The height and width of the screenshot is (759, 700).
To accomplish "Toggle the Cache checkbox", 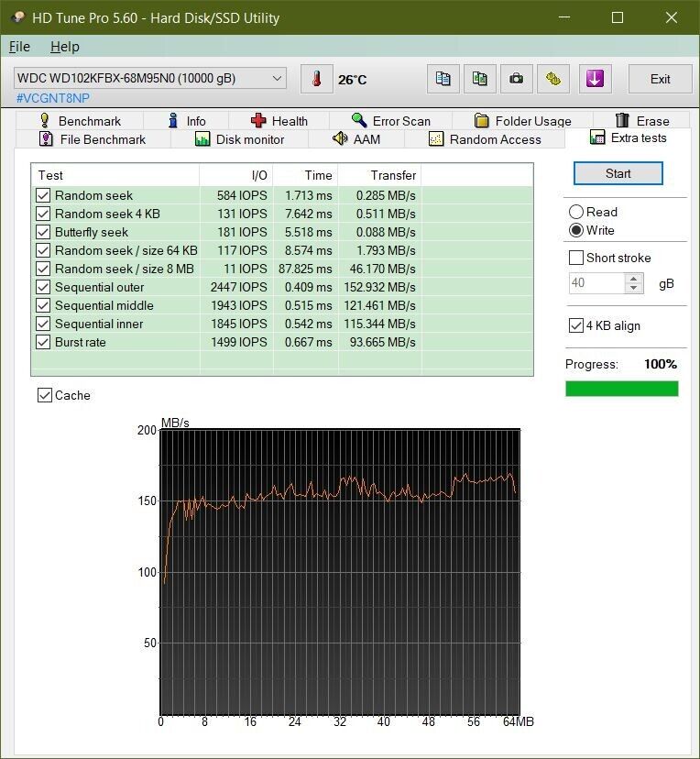I will pyautogui.click(x=45, y=395).
